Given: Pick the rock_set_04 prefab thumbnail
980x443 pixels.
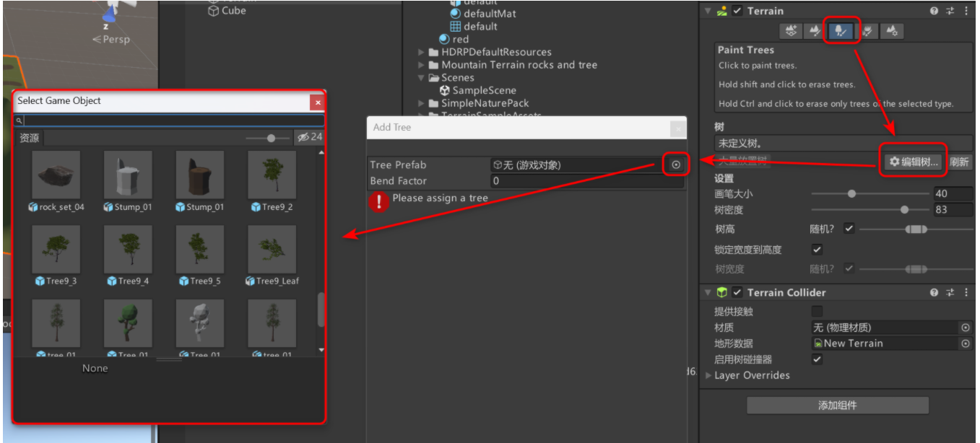Looking at the screenshot, I should tap(56, 174).
